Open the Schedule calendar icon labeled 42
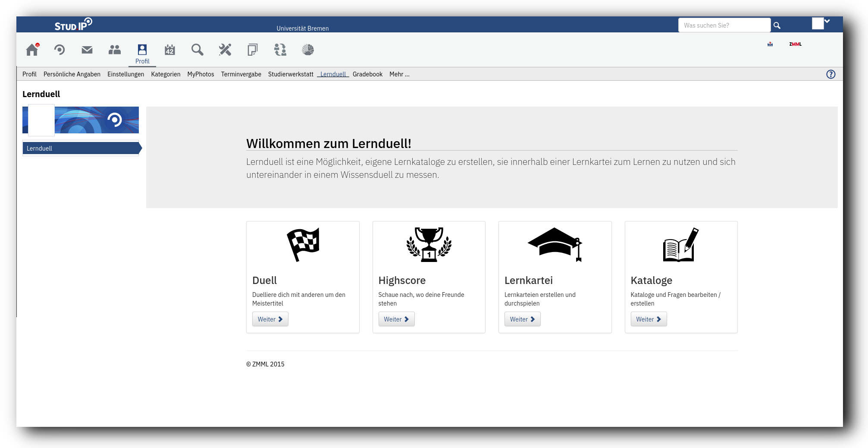This screenshot has width=868, height=448. (169, 50)
